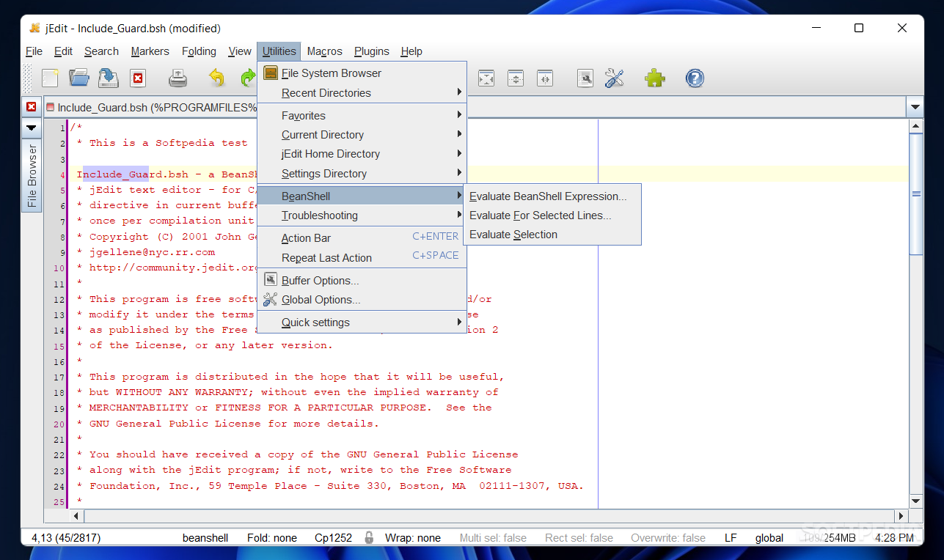Click the vertical scrollbar down arrow
This screenshot has height=560, width=944.
[916, 501]
